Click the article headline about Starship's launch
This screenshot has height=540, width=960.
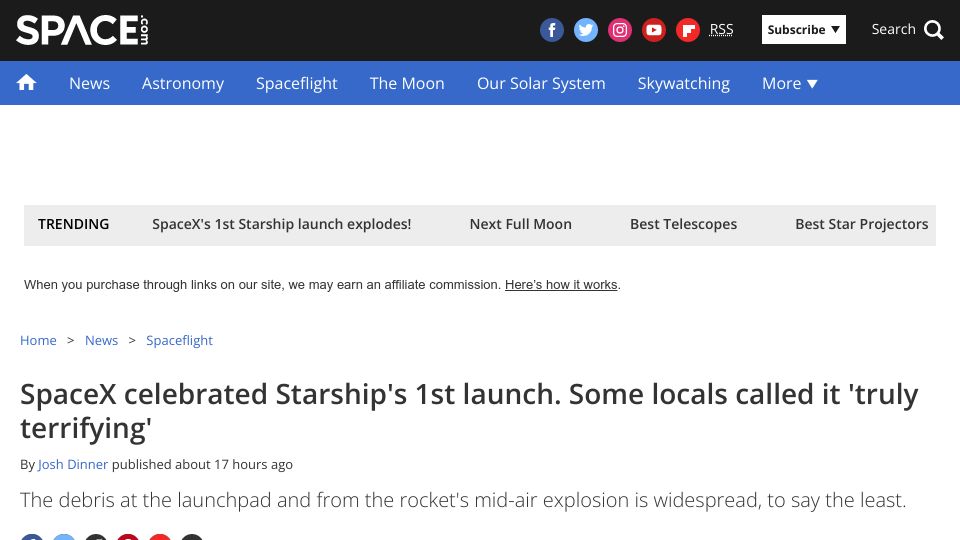[x=469, y=411]
